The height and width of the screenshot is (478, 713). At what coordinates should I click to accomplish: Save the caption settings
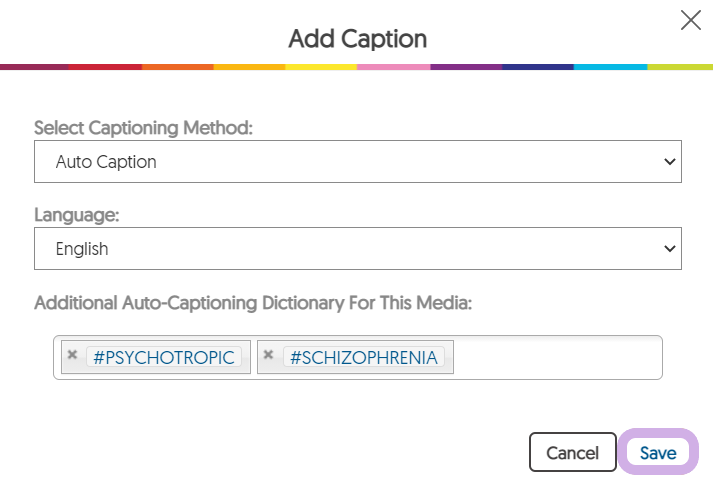tap(658, 453)
